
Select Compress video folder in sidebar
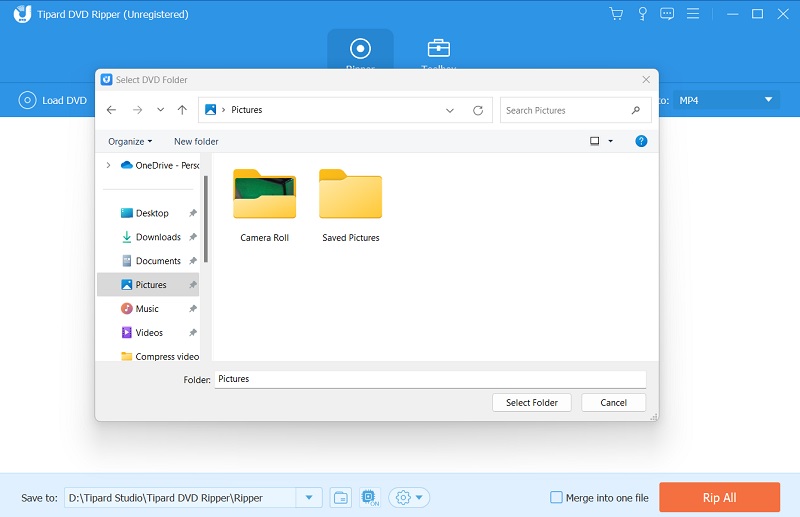[160, 356]
